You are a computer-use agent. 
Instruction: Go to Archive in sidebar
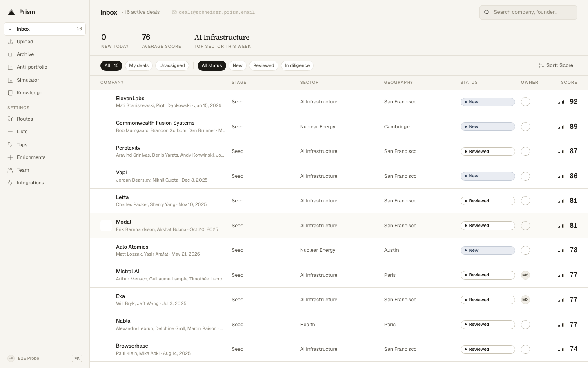point(45,54)
